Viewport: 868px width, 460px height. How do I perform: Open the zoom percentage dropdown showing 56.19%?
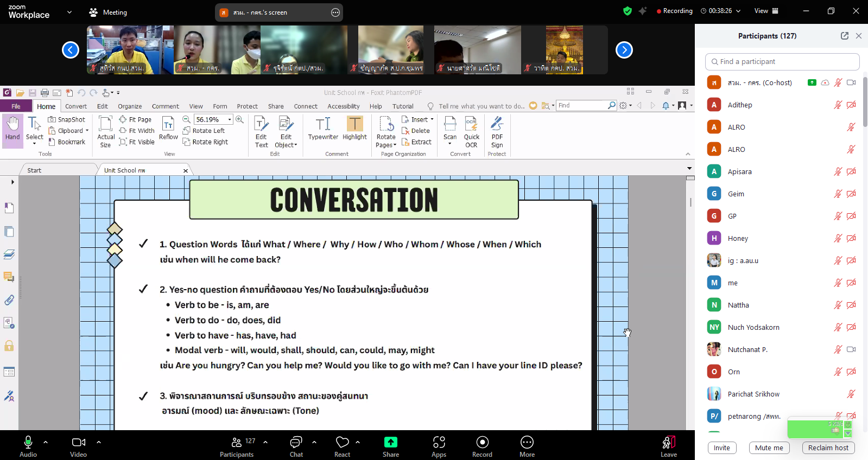[230, 119]
